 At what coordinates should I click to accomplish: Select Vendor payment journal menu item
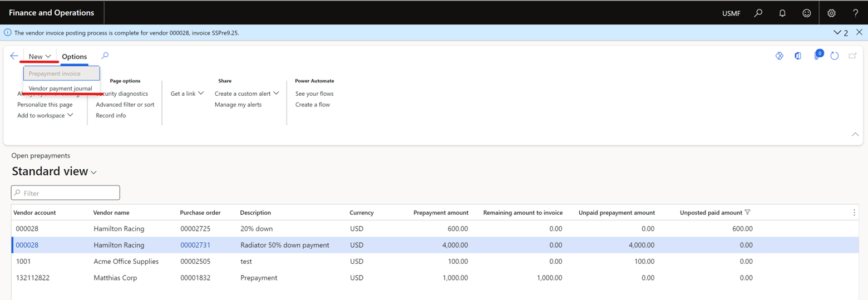click(x=61, y=88)
